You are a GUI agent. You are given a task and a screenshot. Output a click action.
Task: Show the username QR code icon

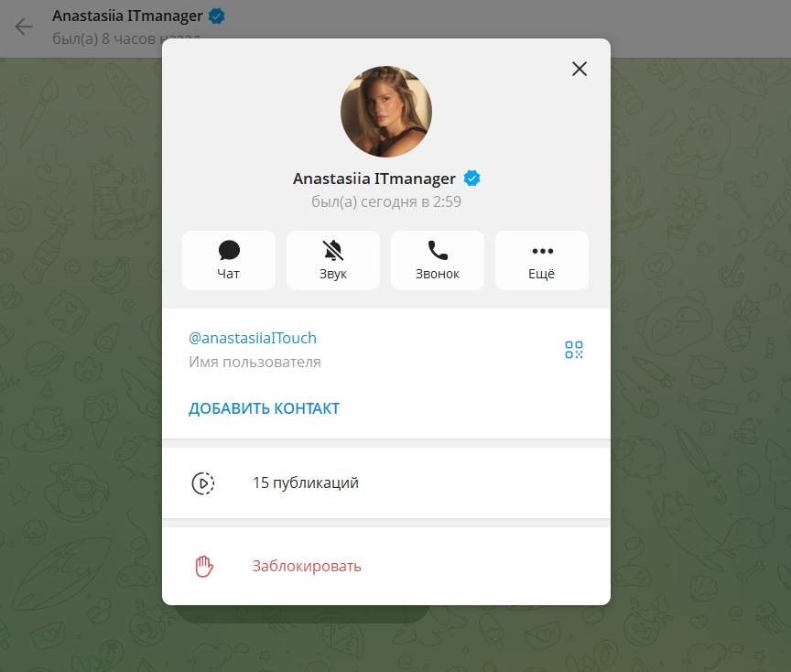pos(574,349)
